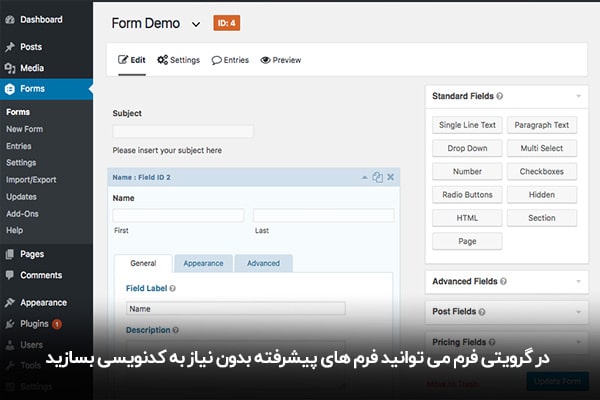Add a Page field

[x=467, y=241]
